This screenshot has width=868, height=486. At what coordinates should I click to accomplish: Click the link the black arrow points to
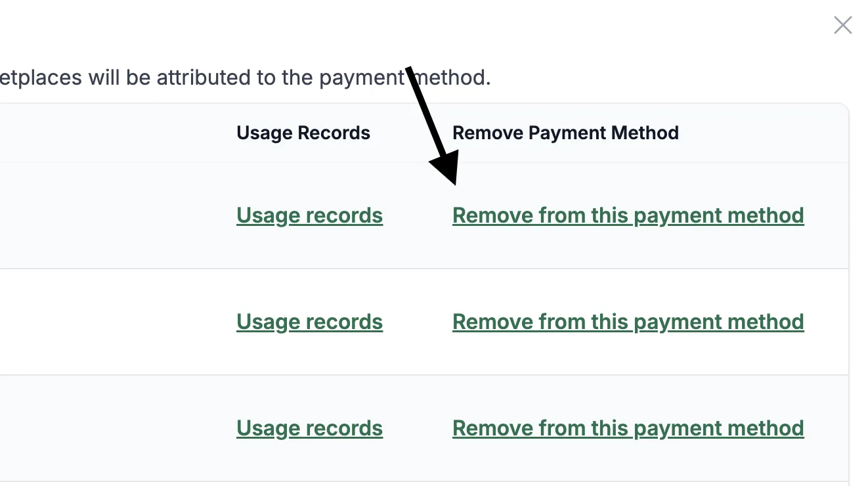click(628, 215)
